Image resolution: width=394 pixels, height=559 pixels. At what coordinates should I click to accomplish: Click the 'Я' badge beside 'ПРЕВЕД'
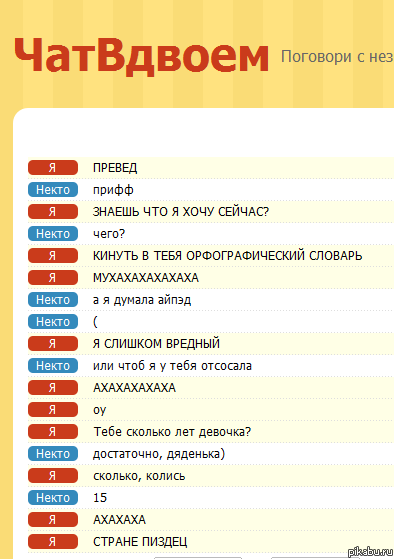(x=53, y=168)
